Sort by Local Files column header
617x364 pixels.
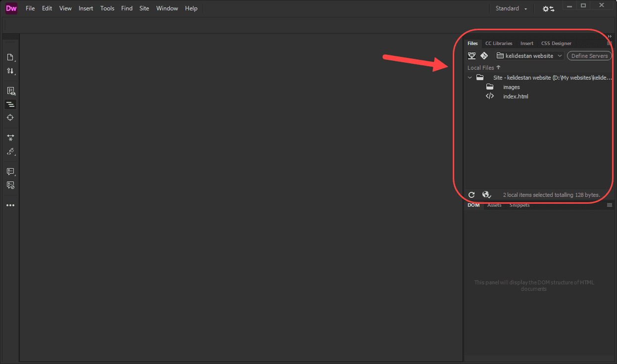click(x=483, y=68)
